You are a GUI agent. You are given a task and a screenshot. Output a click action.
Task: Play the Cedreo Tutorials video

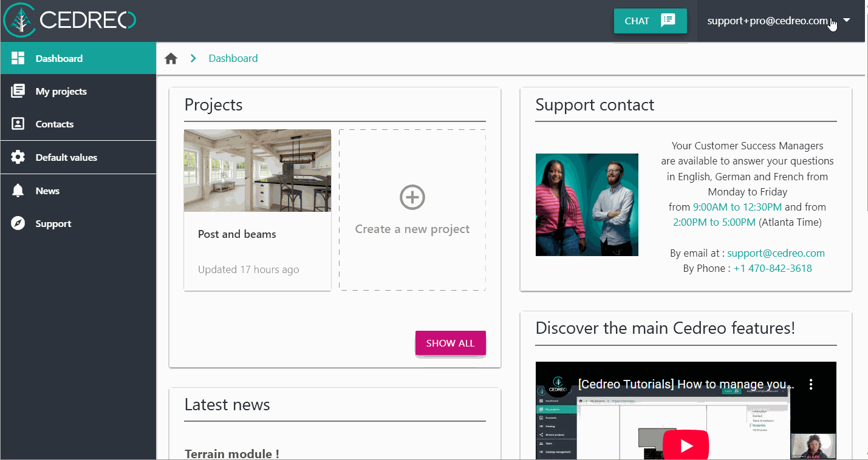[686, 445]
